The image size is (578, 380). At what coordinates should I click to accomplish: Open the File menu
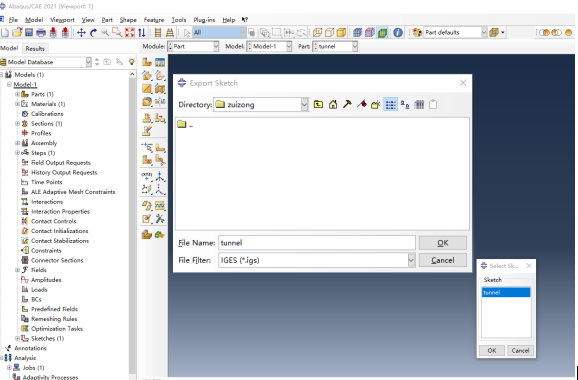13,20
